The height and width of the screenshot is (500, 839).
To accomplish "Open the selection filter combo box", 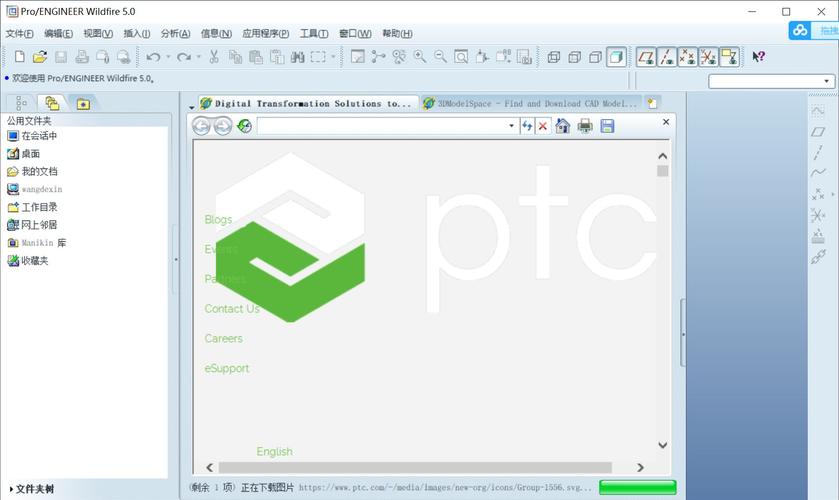I will (771, 81).
